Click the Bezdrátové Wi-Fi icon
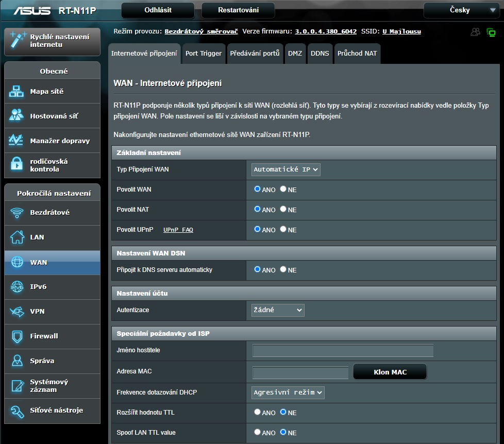 coord(17,213)
